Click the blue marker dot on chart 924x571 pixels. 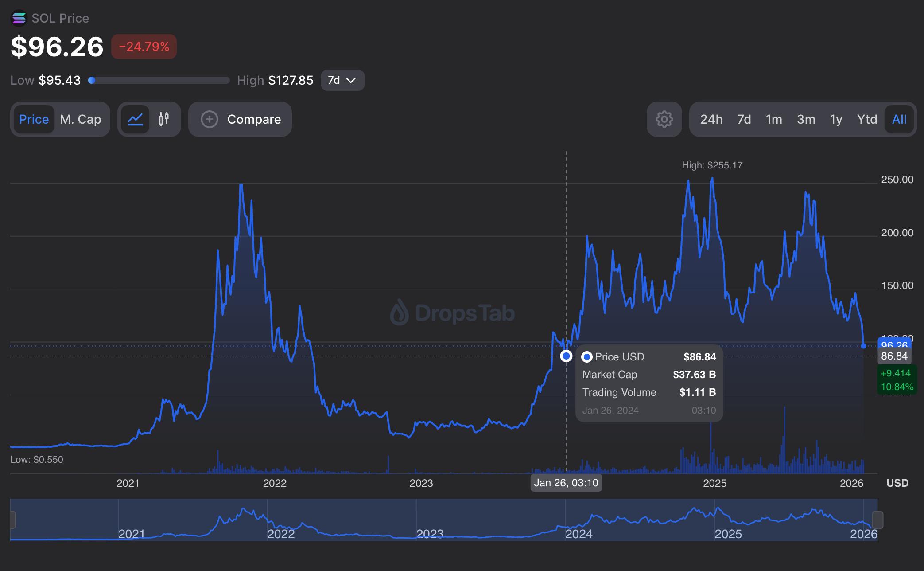pos(566,356)
